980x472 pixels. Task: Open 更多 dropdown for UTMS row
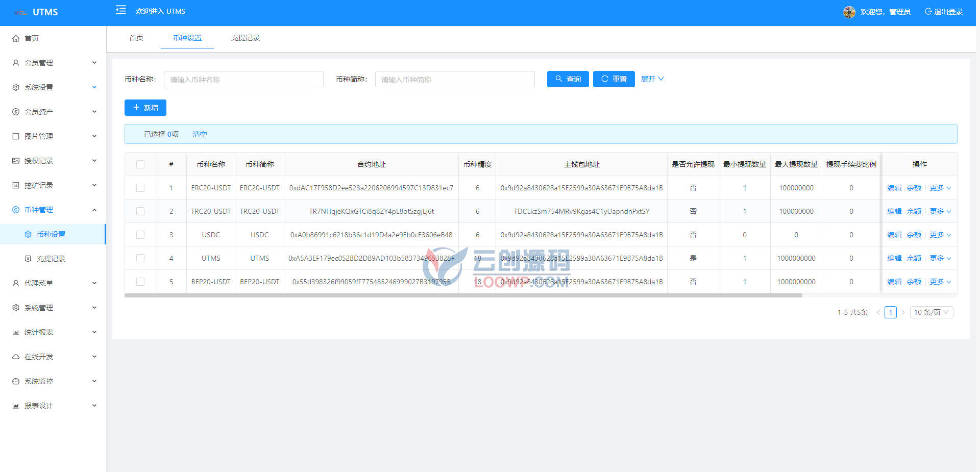click(x=940, y=258)
